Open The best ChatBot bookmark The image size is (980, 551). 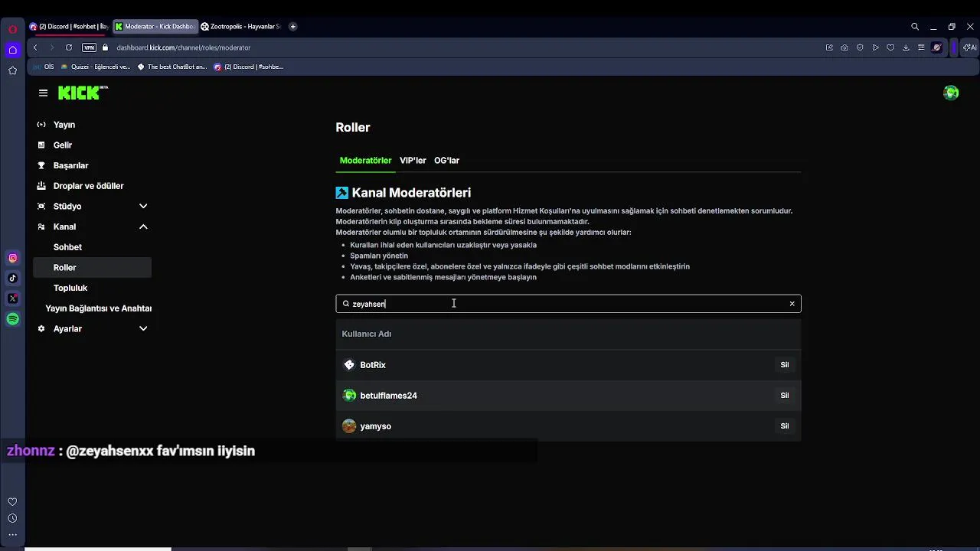coord(171,67)
